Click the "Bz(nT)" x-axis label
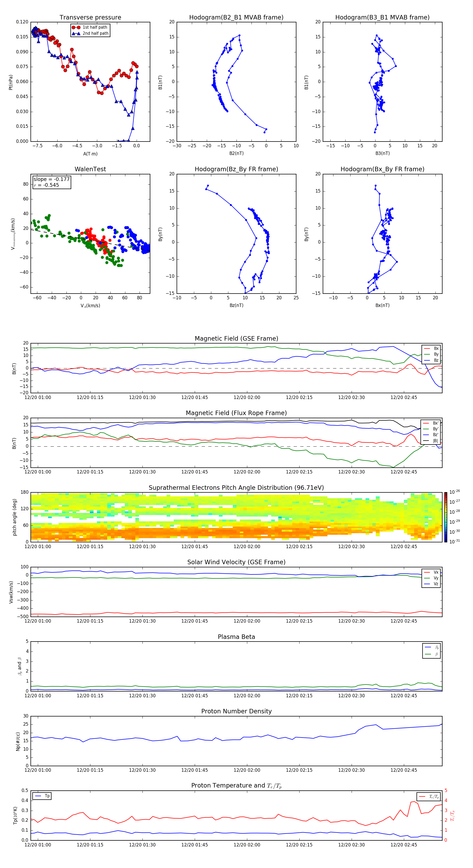473x868 pixels. click(236, 305)
